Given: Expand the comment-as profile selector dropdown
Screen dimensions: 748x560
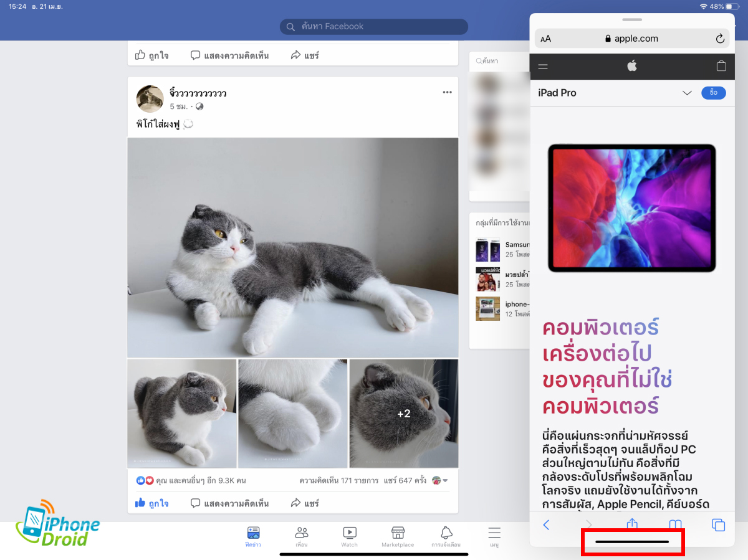Looking at the screenshot, I should [x=441, y=480].
